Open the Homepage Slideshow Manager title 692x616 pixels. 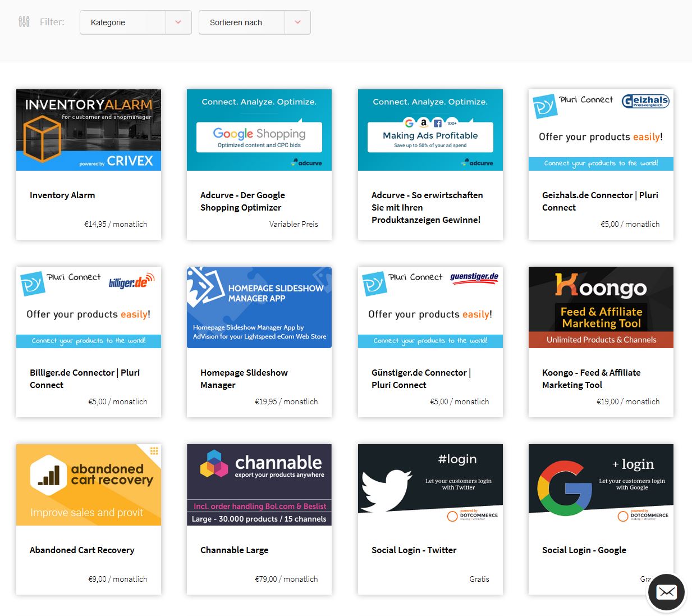pos(244,379)
